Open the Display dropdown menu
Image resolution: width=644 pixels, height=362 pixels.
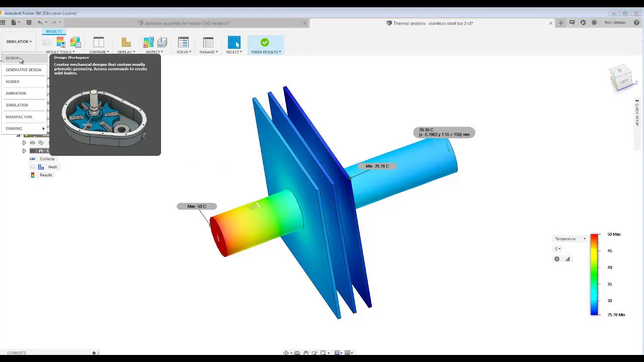point(126,52)
